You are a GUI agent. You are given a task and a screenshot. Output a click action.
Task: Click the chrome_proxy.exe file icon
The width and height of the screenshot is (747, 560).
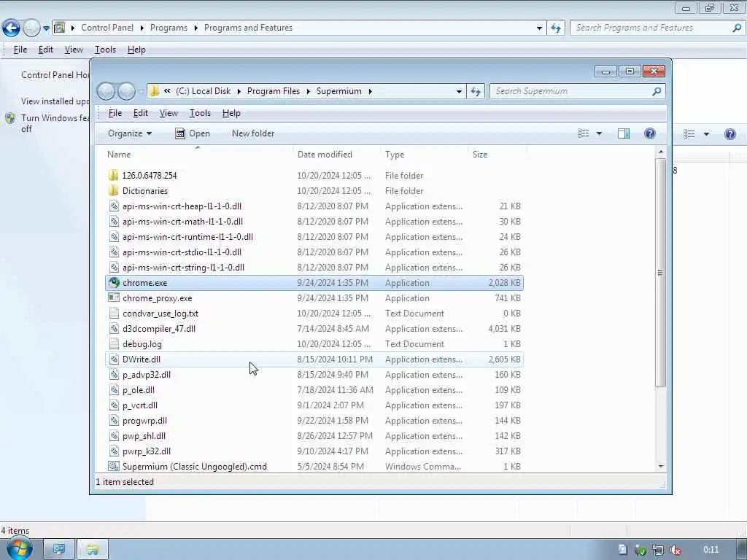tap(114, 297)
